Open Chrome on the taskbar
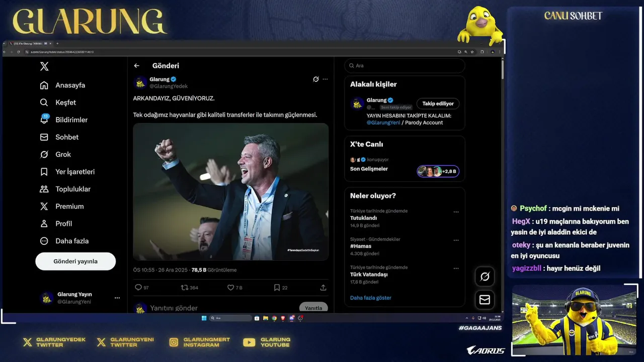The width and height of the screenshot is (644, 362). click(274, 318)
